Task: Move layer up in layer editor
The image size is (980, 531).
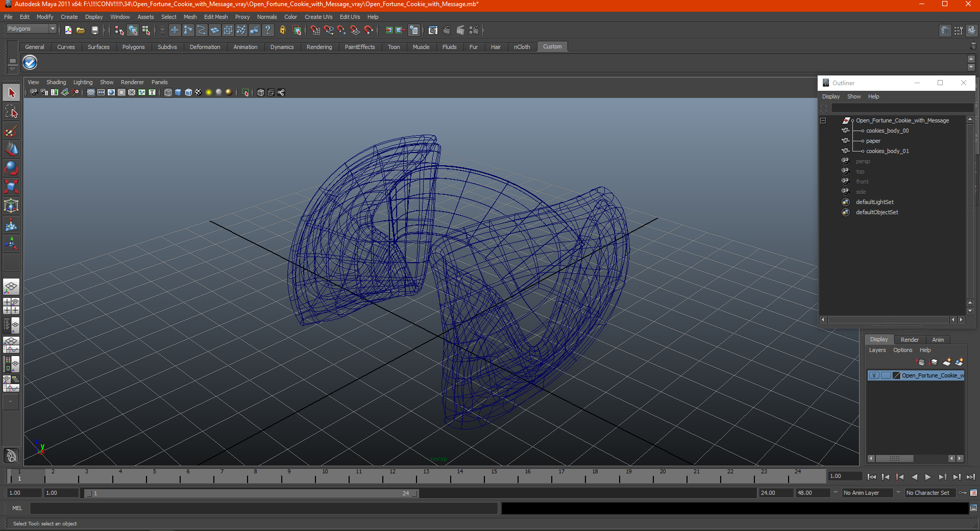Action: (x=921, y=362)
